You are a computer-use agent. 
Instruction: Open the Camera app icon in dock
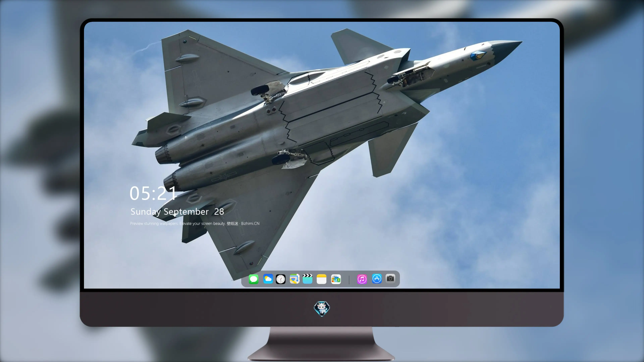point(390,279)
